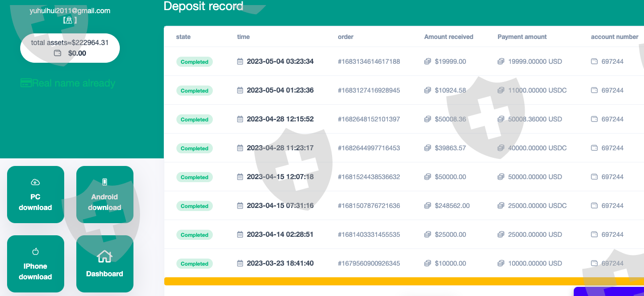Click the Android download phone icon
The width and height of the screenshot is (644, 296).
pyautogui.click(x=105, y=182)
